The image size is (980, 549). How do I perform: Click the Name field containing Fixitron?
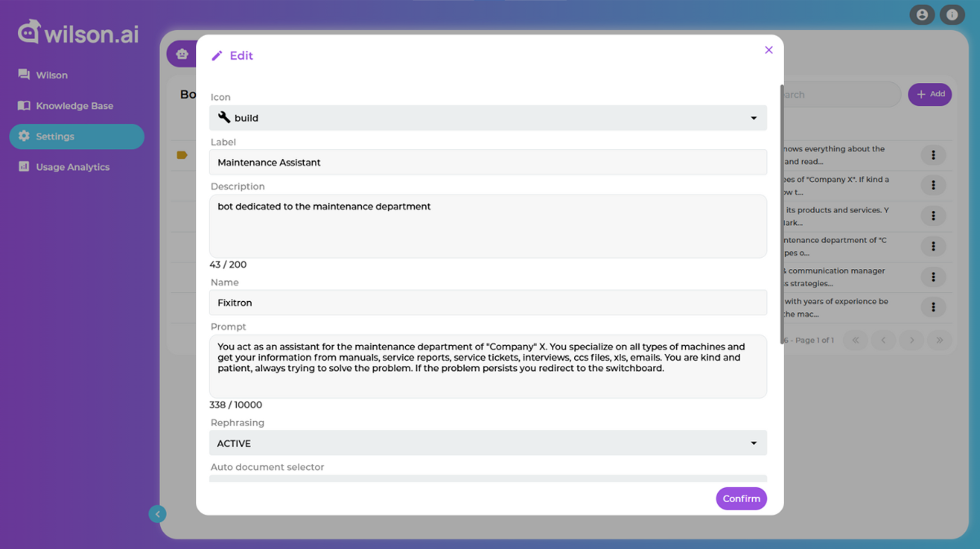488,303
